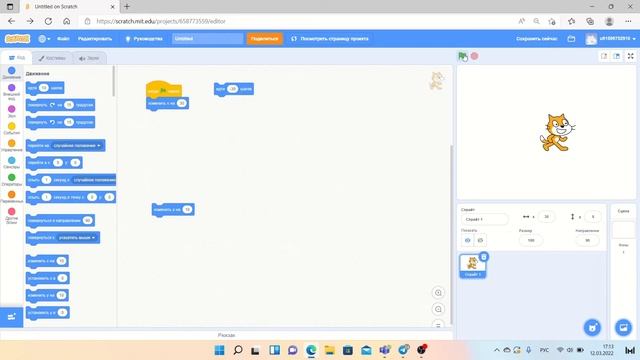Image resolution: width=640 pixels, height=360 pixels.
Task: Select the Variables (Переменные) block category
Action: (11, 197)
